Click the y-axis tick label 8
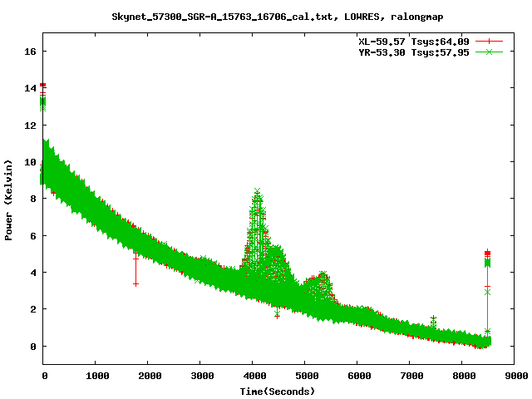The width and height of the screenshot is (532, 399). (x=33, y=199)
